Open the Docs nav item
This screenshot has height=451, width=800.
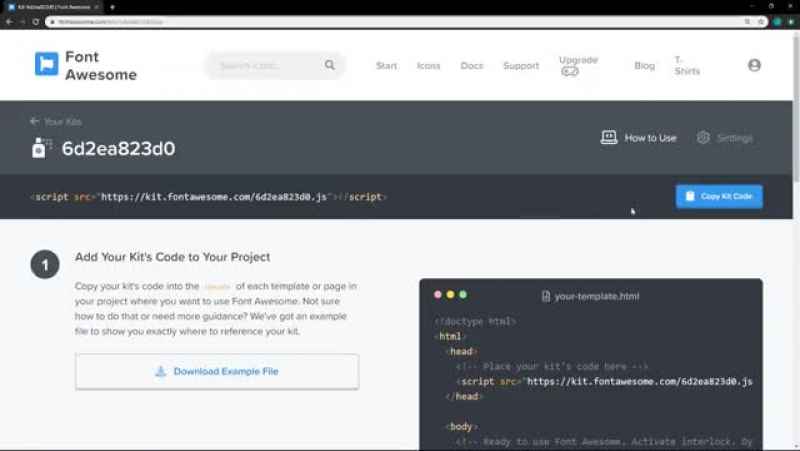coord(471,65)
